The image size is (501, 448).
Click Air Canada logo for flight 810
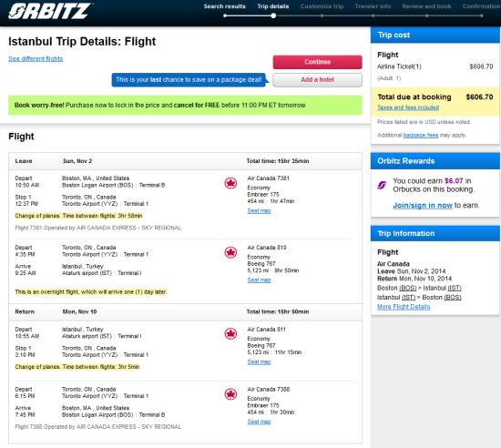pos(230,252)
